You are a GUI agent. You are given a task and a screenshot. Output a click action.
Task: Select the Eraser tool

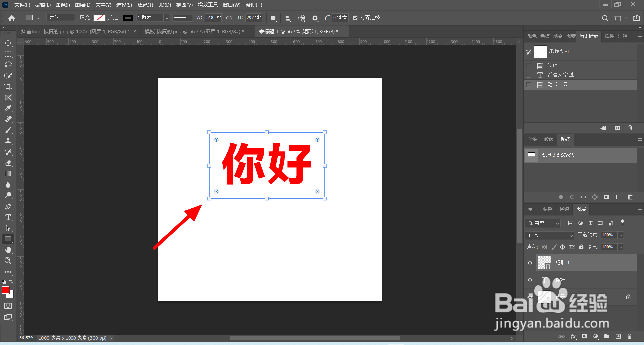pyautogui.click(x=8, y=163)
